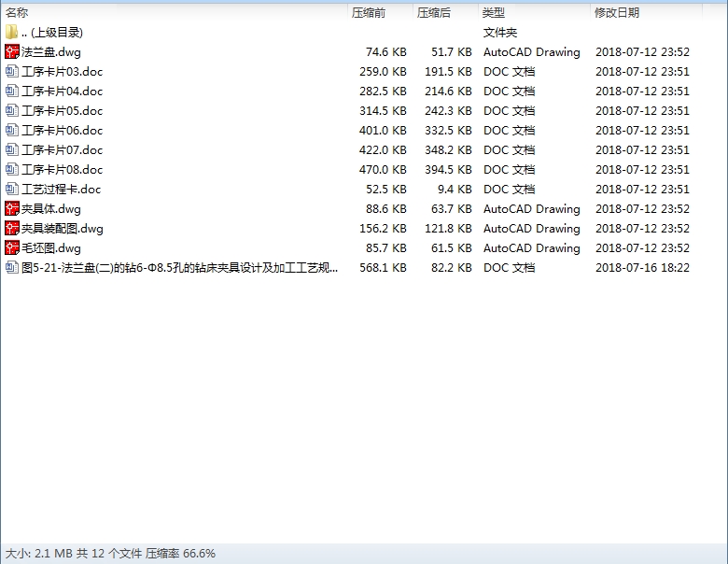Select the .. (上级目录) row name
728x564 pixels.
pyautogui.click(x=52, y=33)
